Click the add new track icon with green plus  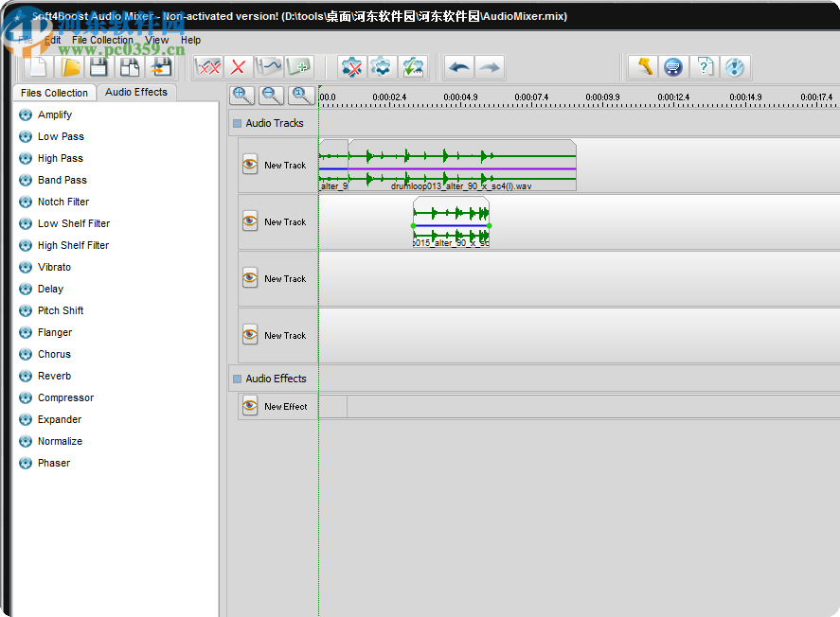[x=299, y=67]
